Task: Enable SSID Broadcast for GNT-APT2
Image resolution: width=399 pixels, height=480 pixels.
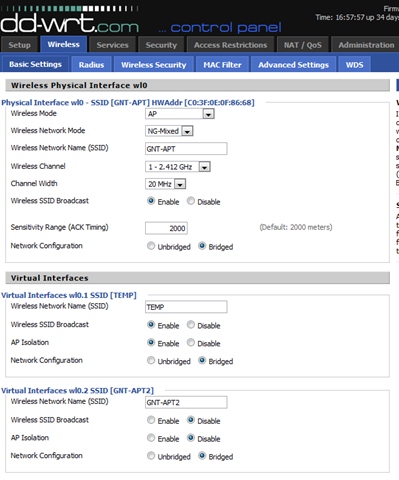Action: pyautogui.click(x=151, y=420)
